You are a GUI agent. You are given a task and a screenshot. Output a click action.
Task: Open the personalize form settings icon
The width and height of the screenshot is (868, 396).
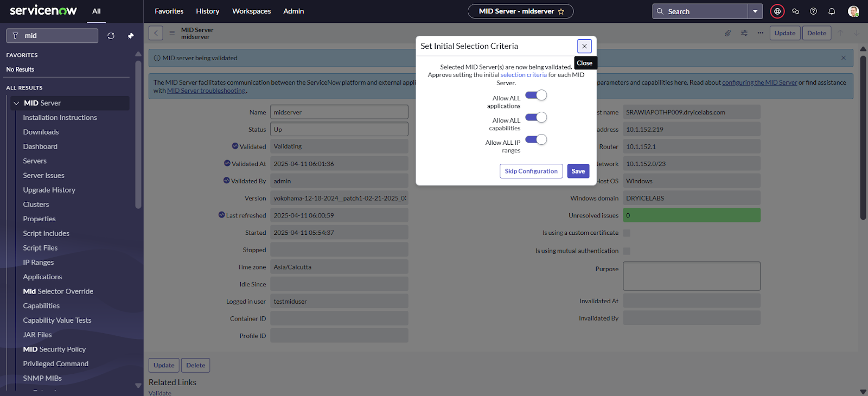pos(744,33)
